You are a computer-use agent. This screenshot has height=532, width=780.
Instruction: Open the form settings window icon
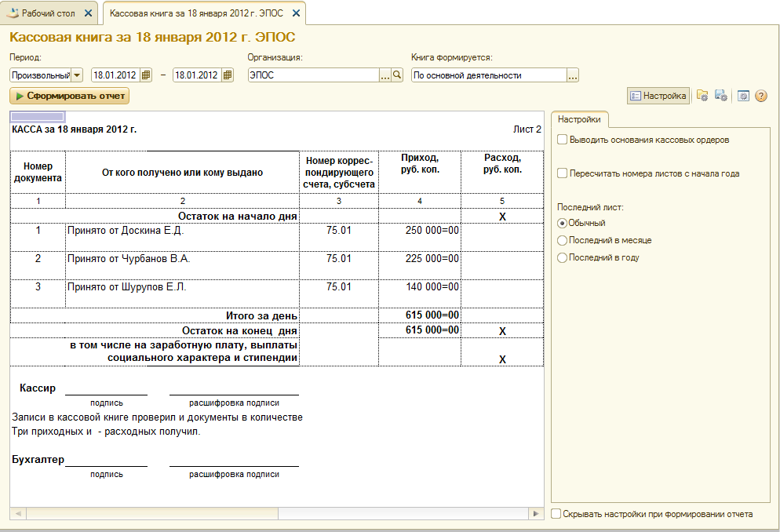tap(743, 96)
